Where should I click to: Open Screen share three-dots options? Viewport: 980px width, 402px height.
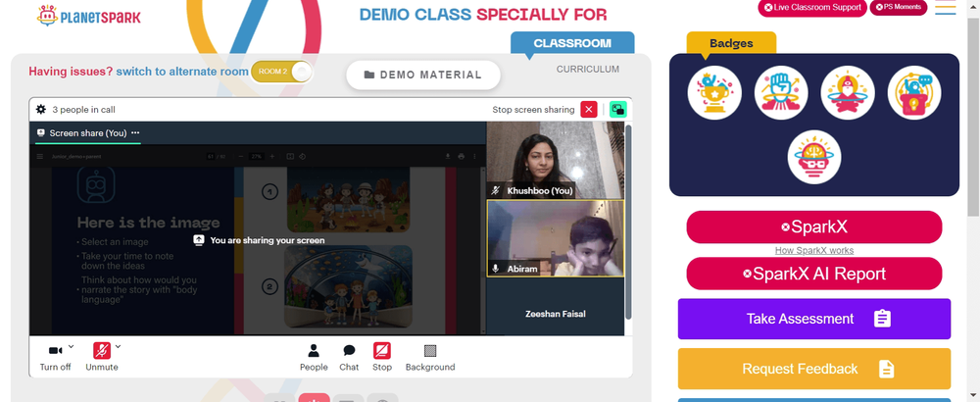tap(135, 133)
